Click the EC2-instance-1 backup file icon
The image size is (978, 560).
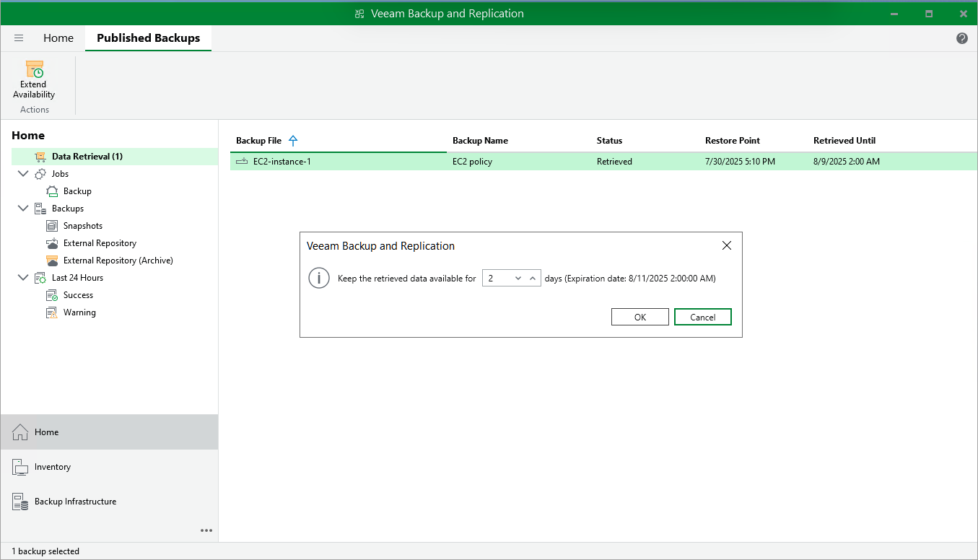242,162
